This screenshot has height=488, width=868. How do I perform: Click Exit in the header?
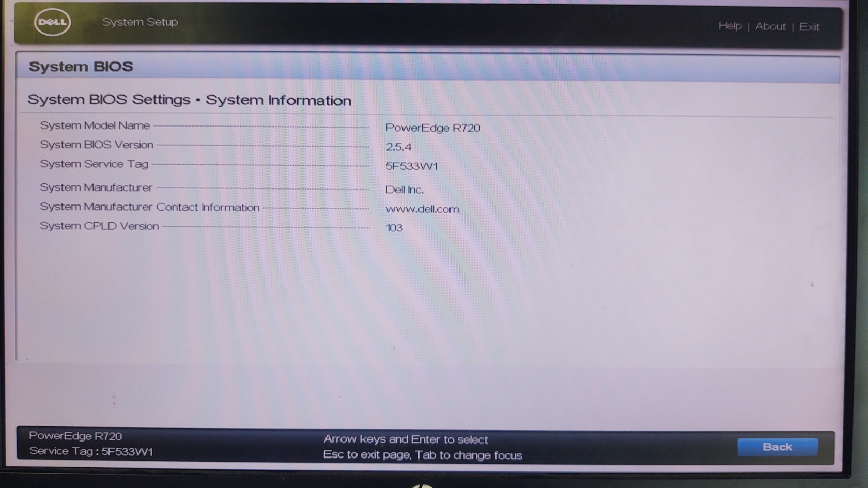(809, 27)
